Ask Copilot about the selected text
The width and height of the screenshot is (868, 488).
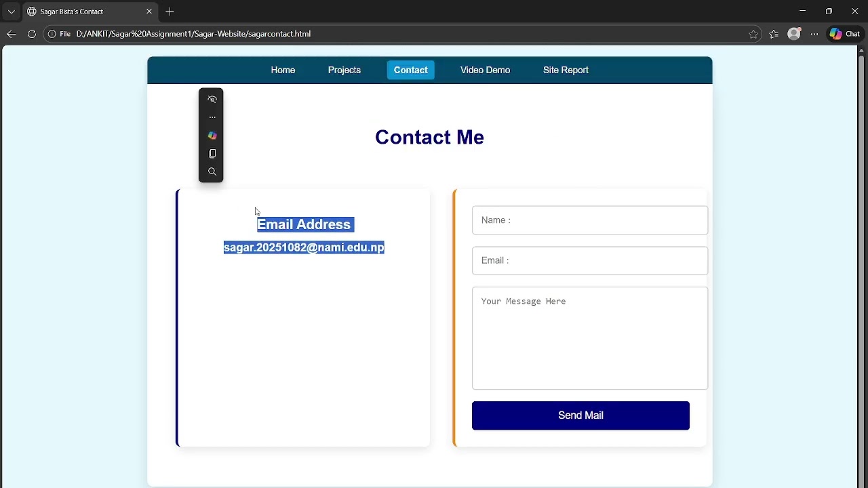click(x=212, y=136)
